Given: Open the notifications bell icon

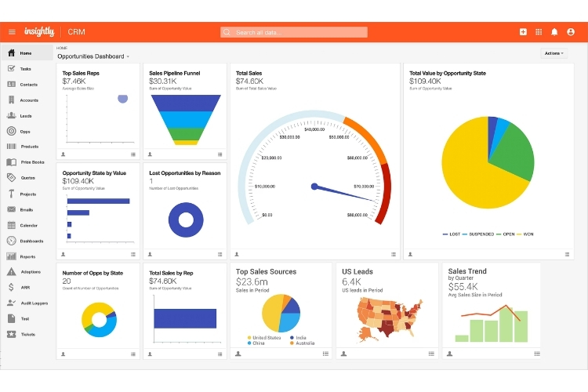Looking at the screenshot, I should [554, 32].
